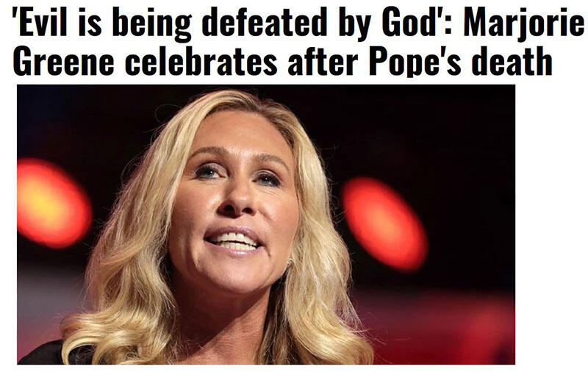Image resolution: width=588 pixels, height=372 pixels.
Task: Open the 'Evil is being defeated' headline
Action: pyautogui.click(x=299, y=40)
